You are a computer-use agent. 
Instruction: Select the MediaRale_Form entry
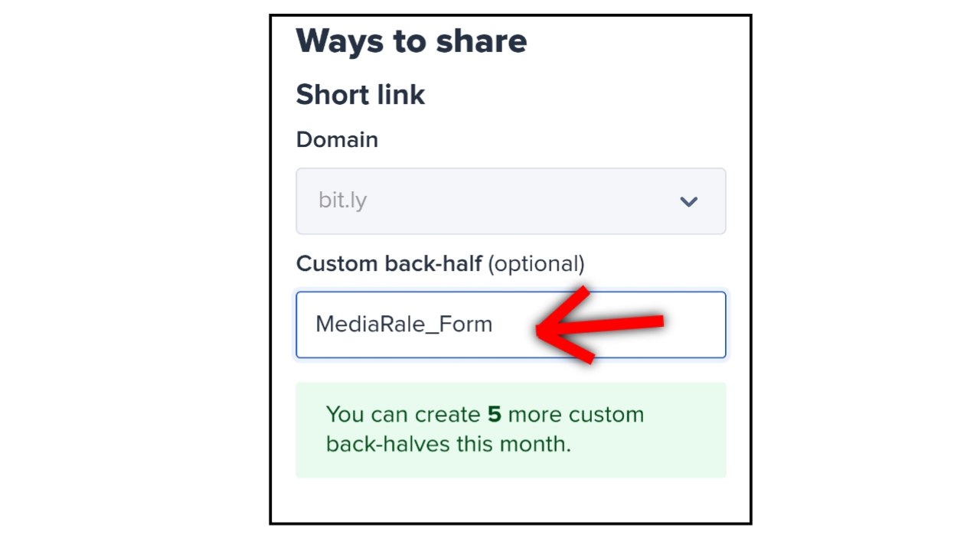tap(403, 324)
